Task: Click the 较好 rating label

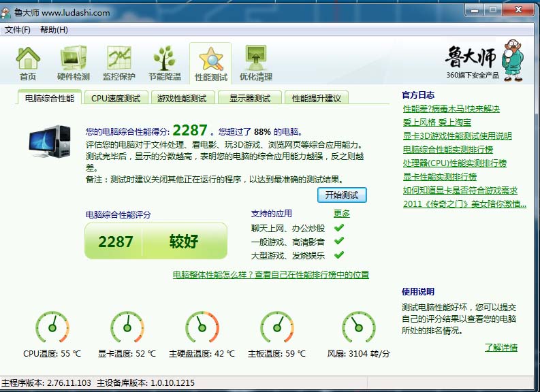Action: coord(184,242)
